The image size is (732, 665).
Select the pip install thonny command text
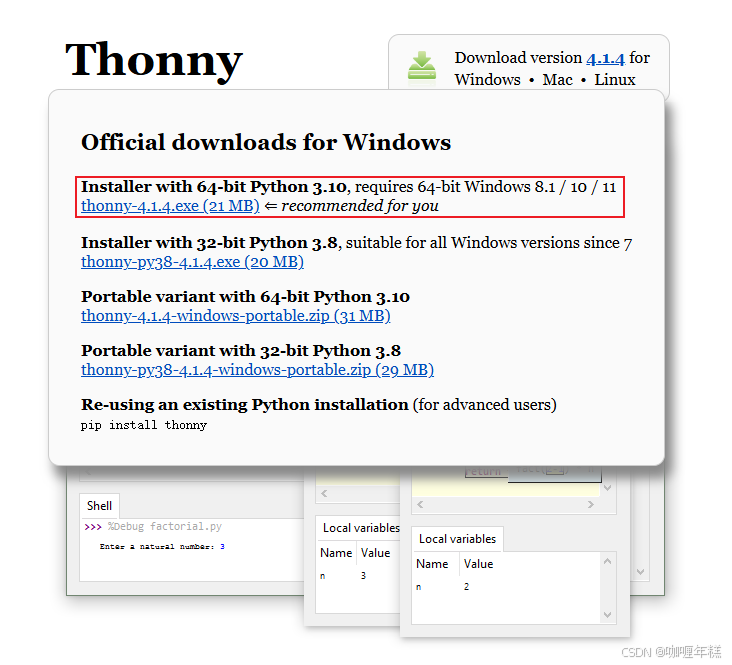pyautogui.click(x=144, y=425)
